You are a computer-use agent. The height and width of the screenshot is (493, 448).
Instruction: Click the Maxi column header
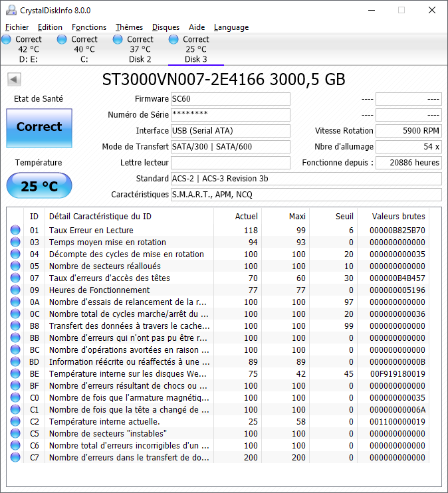point(285,217)
